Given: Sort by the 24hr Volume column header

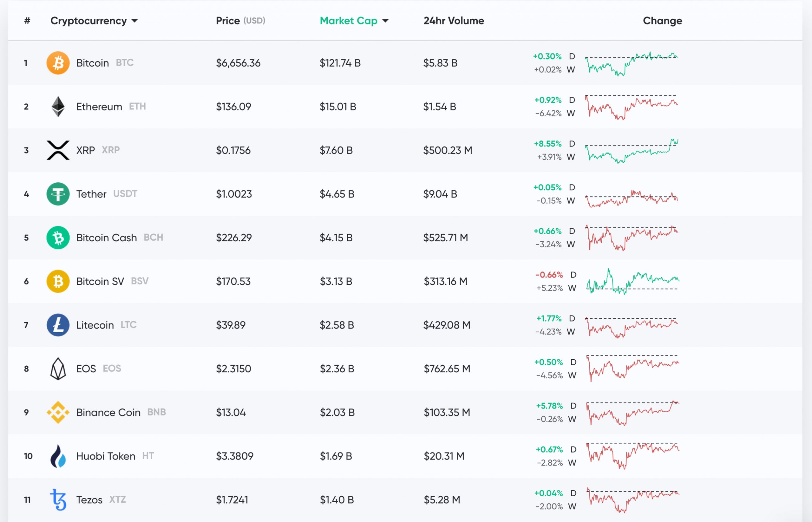Looking at the screenshot, I should (x=454, y=21).
